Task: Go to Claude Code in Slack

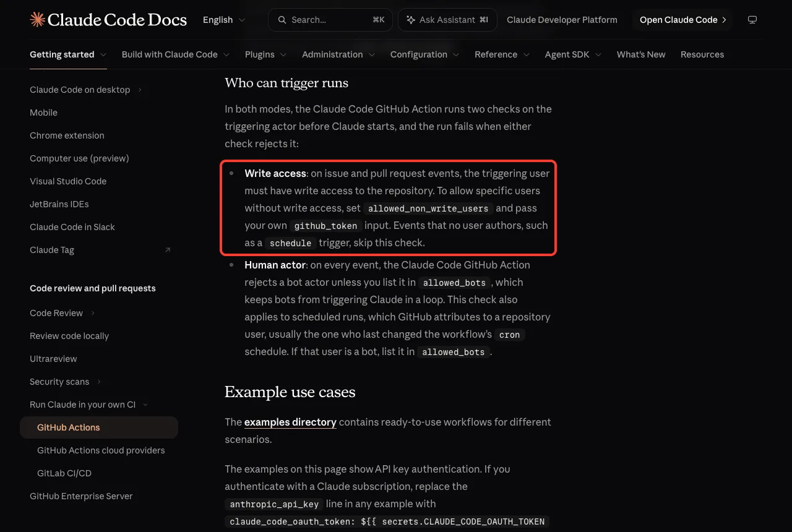Action: [72, 227]
